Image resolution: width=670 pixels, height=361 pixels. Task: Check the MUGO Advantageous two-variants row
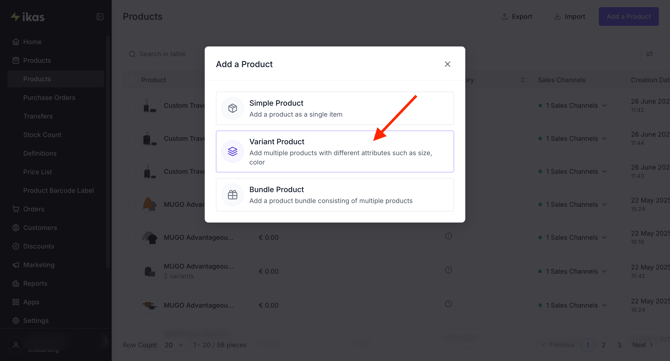point(132,271)
